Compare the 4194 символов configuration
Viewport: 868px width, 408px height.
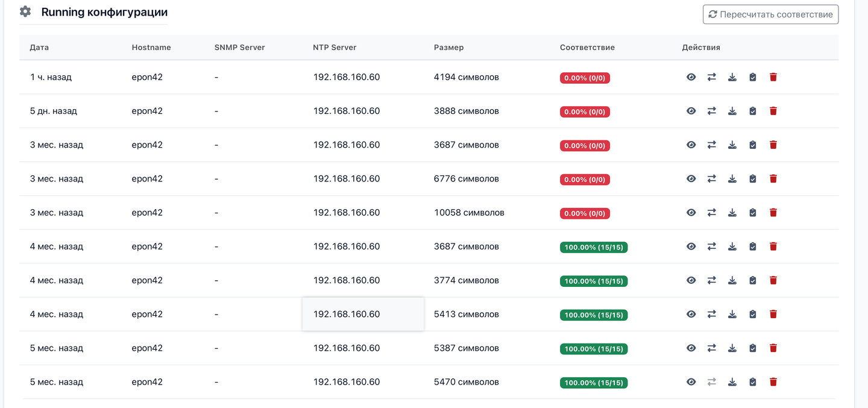(x=712, y=77)
